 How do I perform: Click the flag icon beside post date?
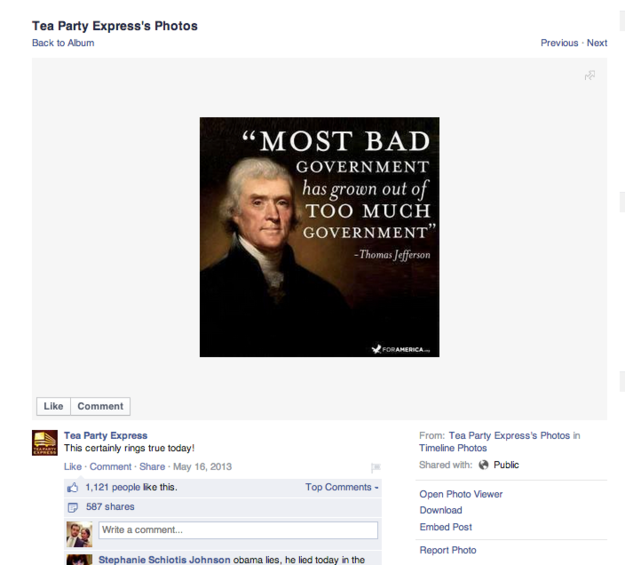tap(375, 467)
